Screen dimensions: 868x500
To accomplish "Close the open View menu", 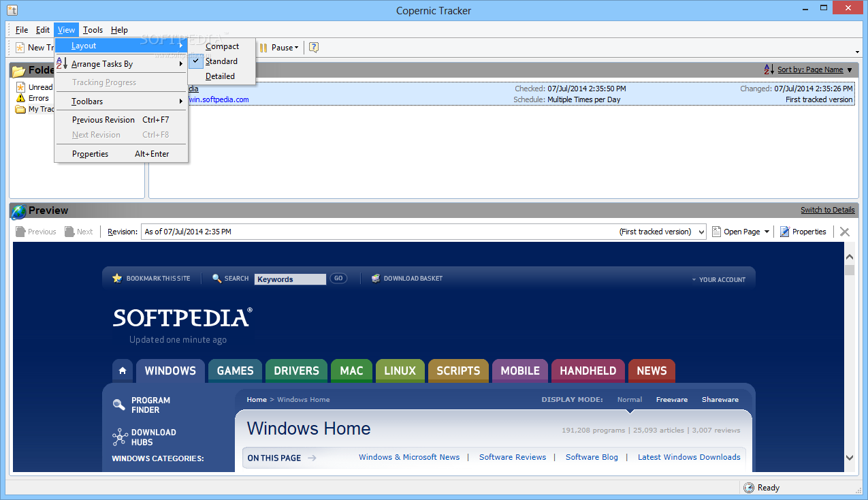I will 66,30.
